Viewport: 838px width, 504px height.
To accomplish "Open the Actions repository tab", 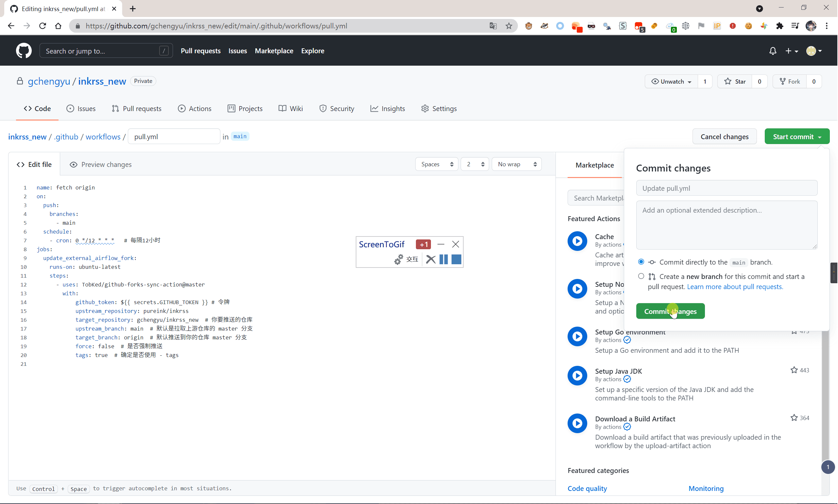I will (195, 109).
